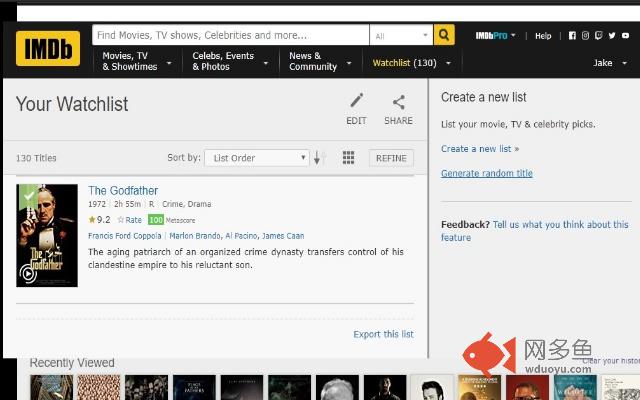Expand the Watchlist dropdown arrow
Viewport: 640px width, 400px height.
(448, 63)
